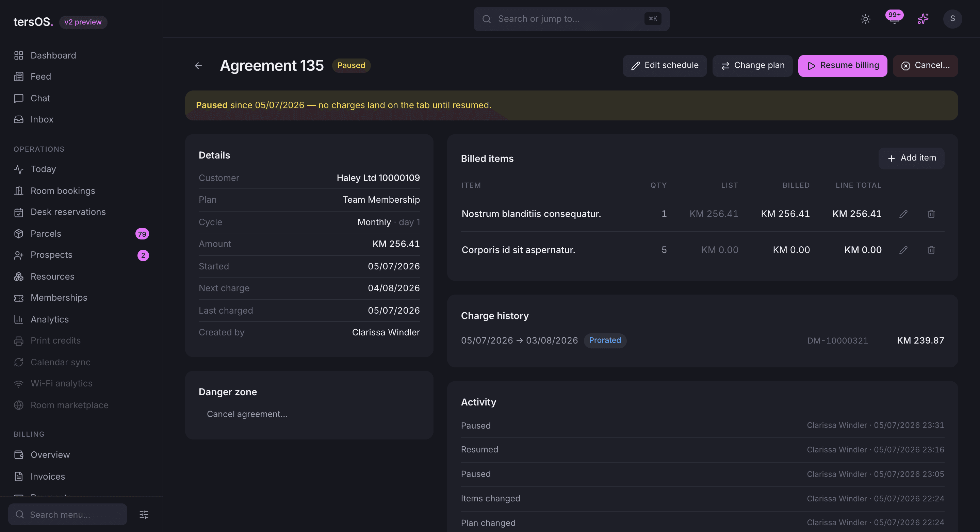Screen dimensions: 980x532
Task: Go back using the arrow beside Agreement 135
Action: (x=198, y=66)
